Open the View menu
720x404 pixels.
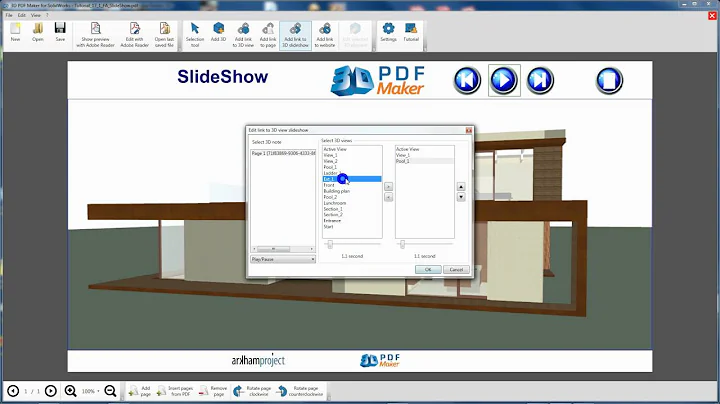click(x=35, y=15)
